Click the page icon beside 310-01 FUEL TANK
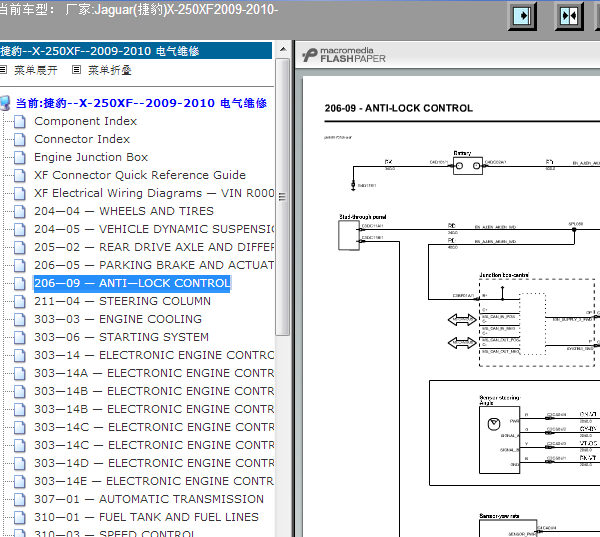The height and width of the screenshot is (537, 600). [20, 517]
